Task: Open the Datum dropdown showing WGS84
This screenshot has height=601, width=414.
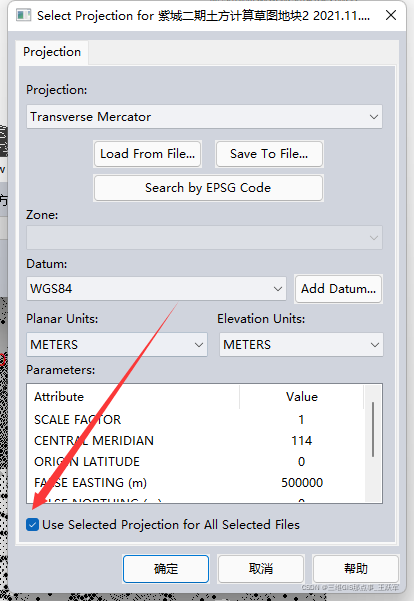Action: point(156,289)
